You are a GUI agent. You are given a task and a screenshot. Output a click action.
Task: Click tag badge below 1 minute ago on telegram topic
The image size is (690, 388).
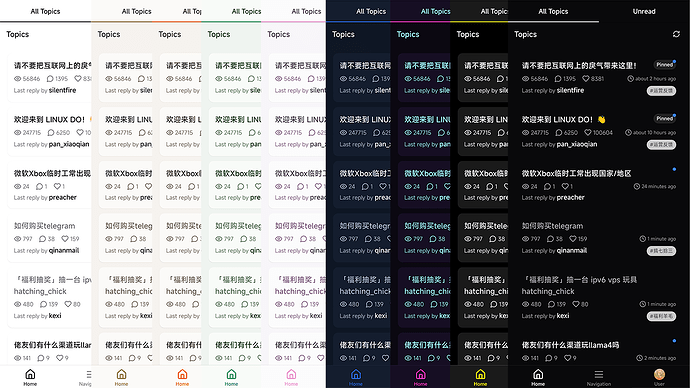[x=661, y=251]
